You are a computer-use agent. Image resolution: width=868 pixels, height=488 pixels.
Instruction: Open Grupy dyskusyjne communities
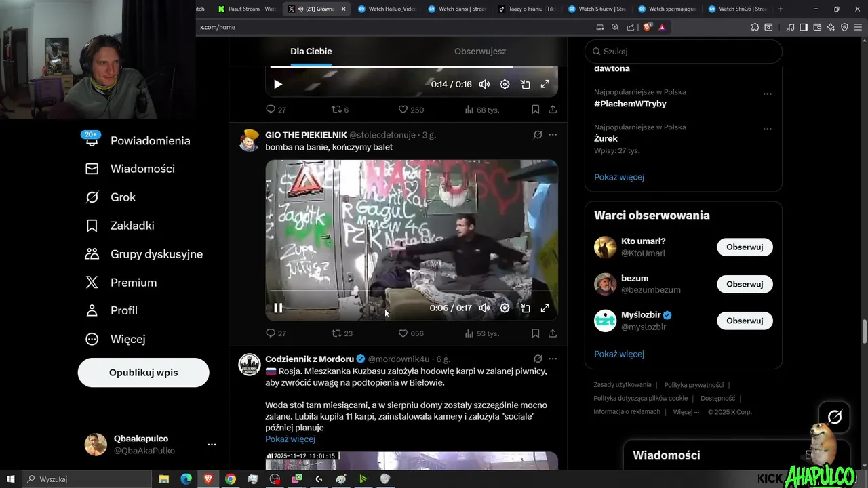(144, 254)
